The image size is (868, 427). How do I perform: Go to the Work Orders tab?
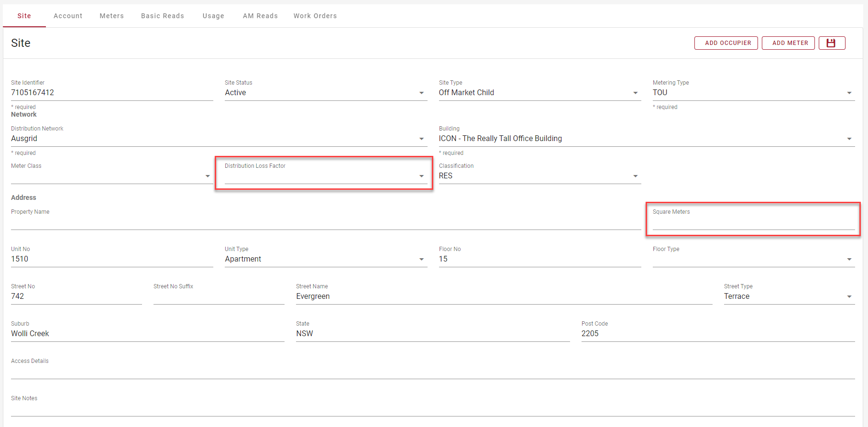point(315,16)
